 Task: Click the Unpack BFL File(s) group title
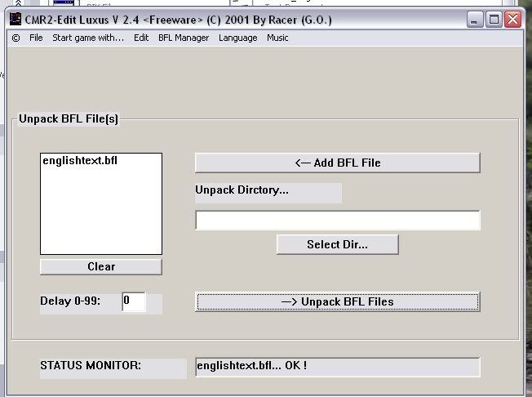click(69, 119)
